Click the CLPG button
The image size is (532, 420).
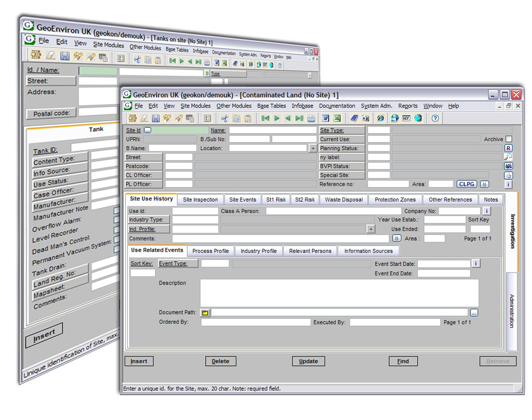tap(467, 184)
